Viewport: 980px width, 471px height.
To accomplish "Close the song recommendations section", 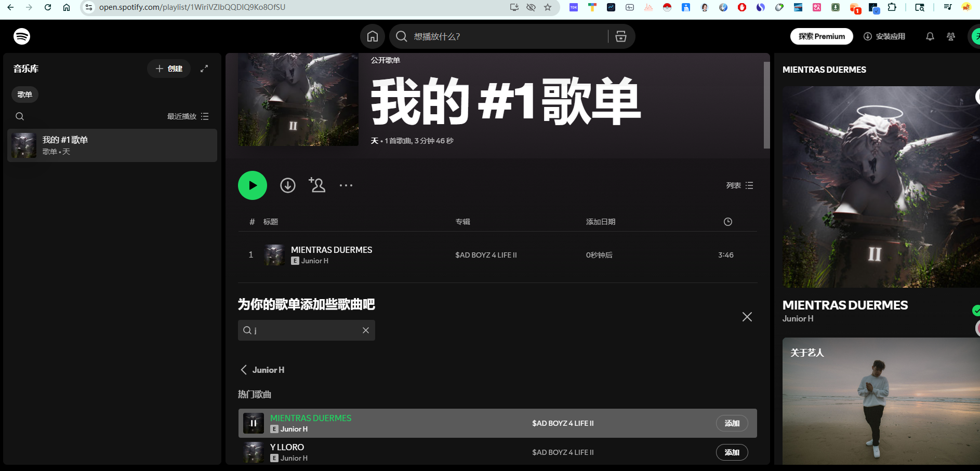I will click(747, 317).
